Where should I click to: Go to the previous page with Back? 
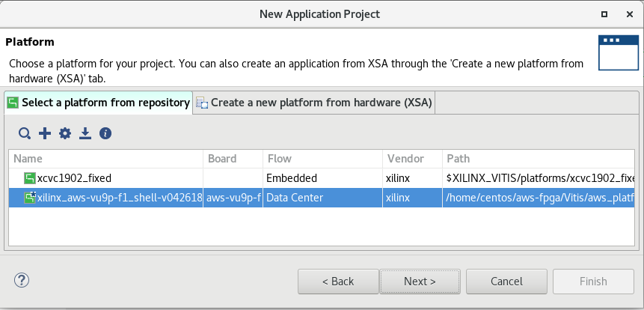coord(338,282)
